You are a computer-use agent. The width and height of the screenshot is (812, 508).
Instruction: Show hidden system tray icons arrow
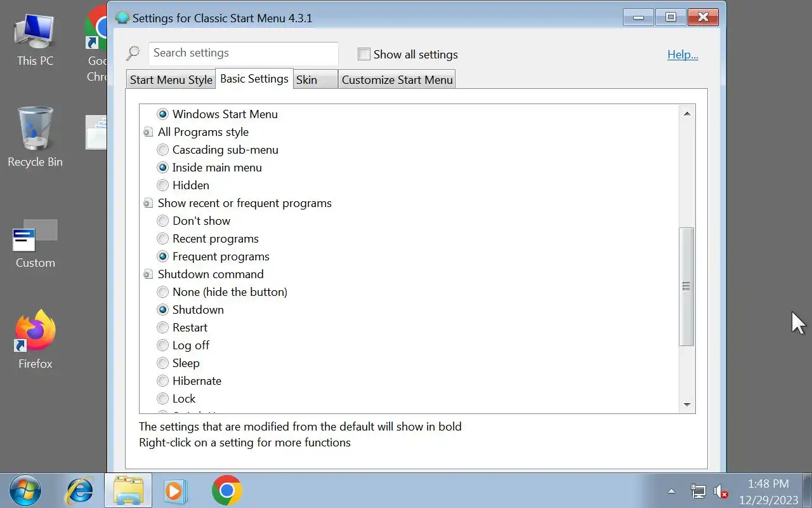(671, 491)
